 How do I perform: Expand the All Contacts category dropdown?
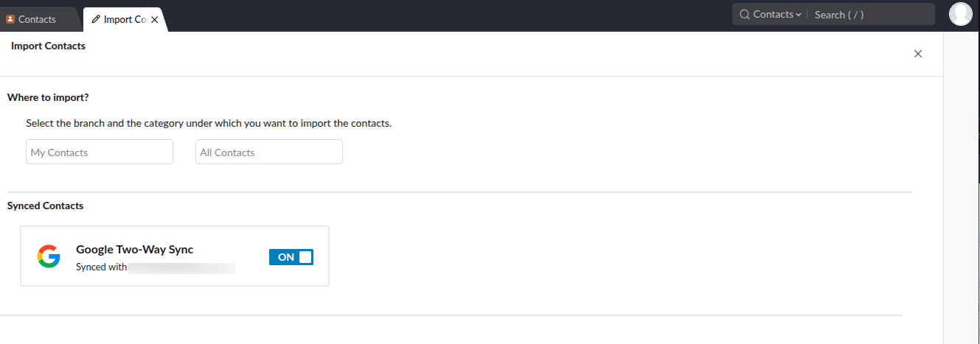pyautogui.click(x=269, y=152)
